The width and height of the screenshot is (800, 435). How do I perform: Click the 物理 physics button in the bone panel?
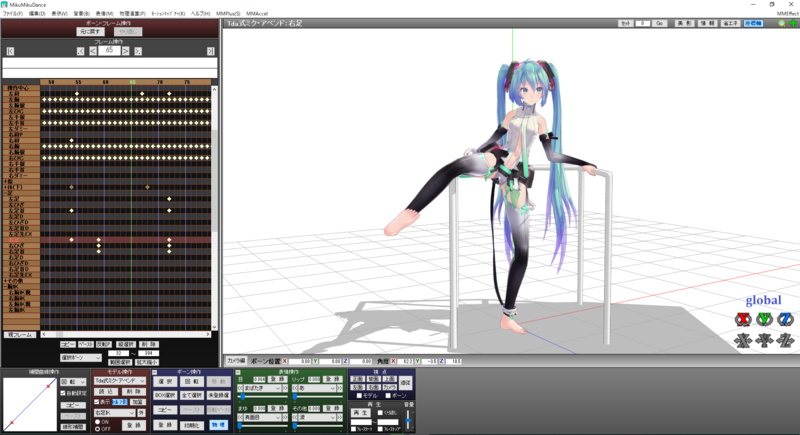coord(218,425)
